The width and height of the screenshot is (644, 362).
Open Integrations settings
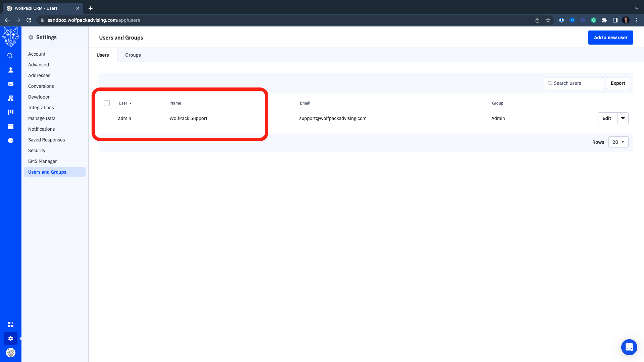point(41,108)
